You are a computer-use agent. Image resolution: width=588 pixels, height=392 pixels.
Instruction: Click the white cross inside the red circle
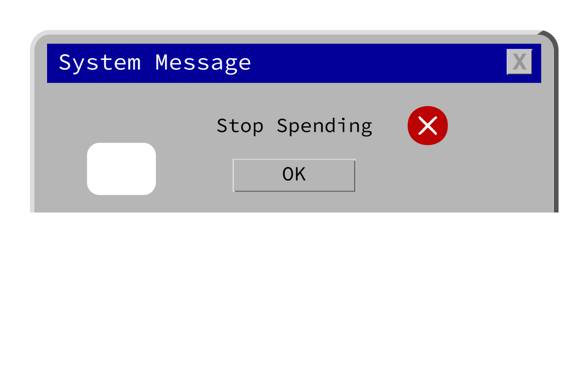(x=428, y=126)
